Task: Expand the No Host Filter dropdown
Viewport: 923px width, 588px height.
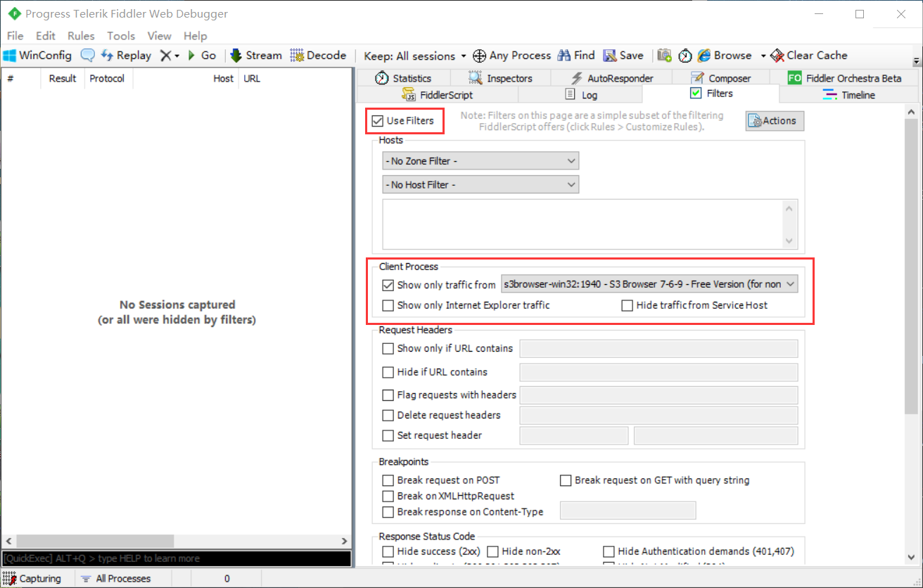Action: [480, 184]
